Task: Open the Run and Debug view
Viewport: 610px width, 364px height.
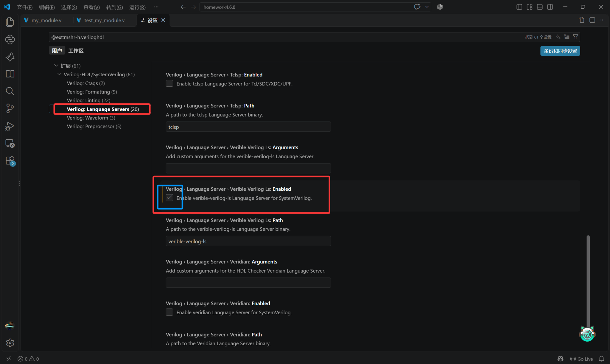Action: [x=10, y=126]
